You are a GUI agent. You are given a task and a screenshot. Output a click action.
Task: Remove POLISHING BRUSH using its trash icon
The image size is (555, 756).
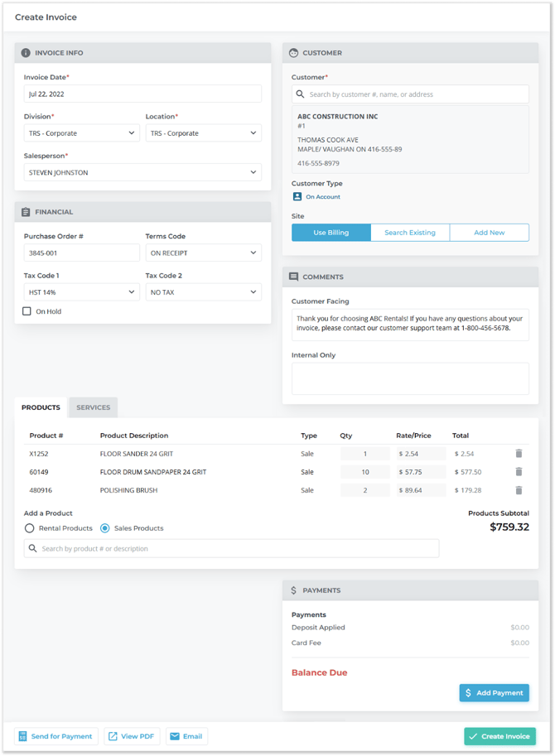[519, 490]
